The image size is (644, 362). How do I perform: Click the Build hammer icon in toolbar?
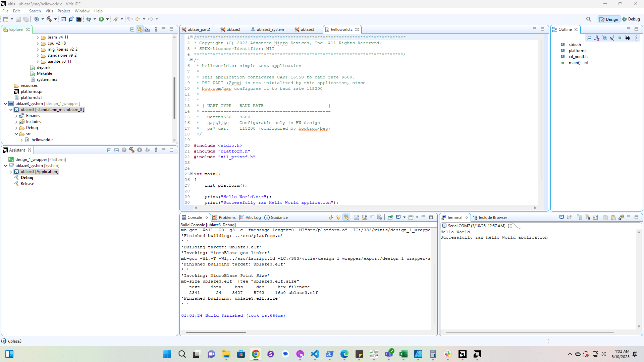(49, 19)
